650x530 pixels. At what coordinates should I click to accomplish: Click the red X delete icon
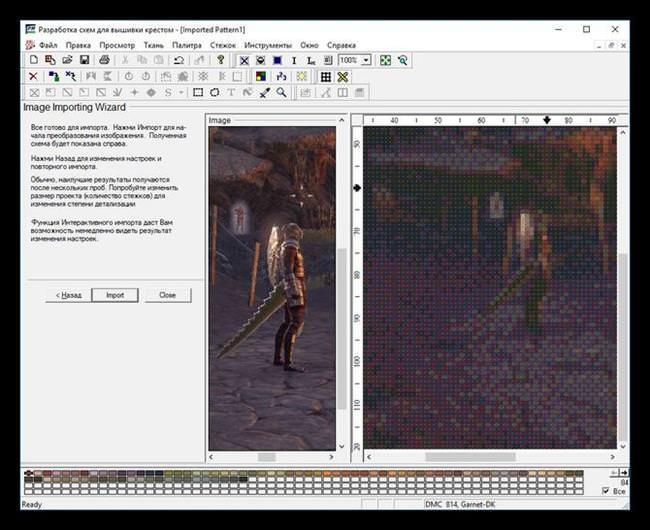pos(33,76)
